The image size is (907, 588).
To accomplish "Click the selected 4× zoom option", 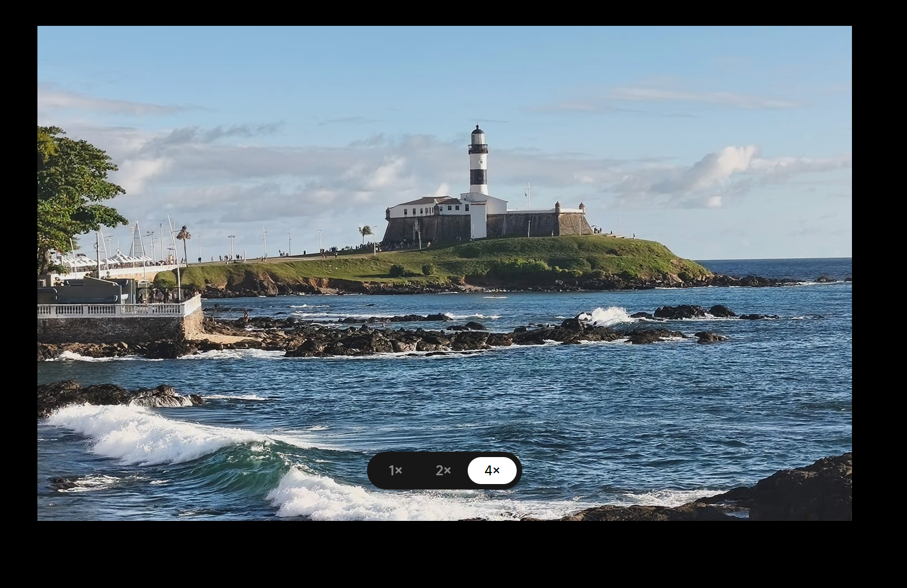I will 492,470.
